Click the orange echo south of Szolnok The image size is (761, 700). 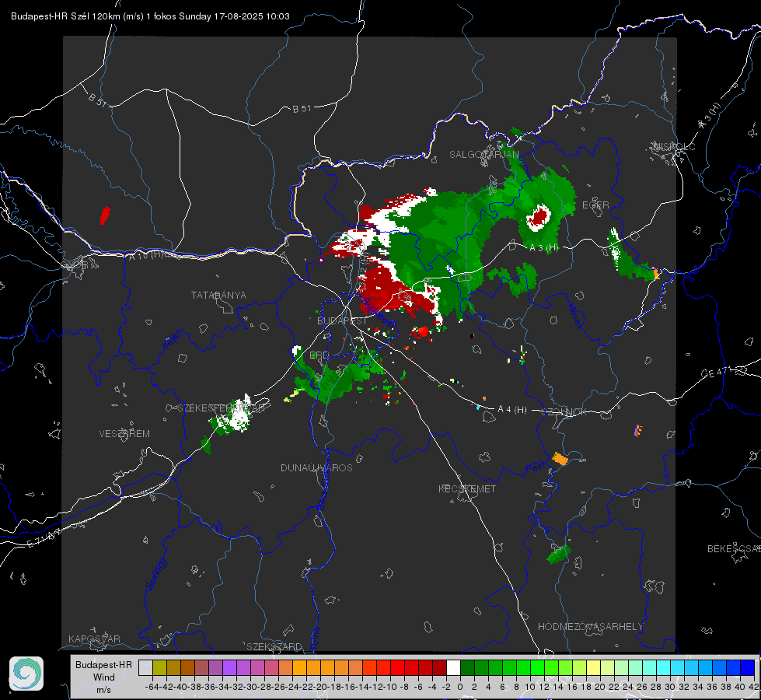click(x=560, y=459)
